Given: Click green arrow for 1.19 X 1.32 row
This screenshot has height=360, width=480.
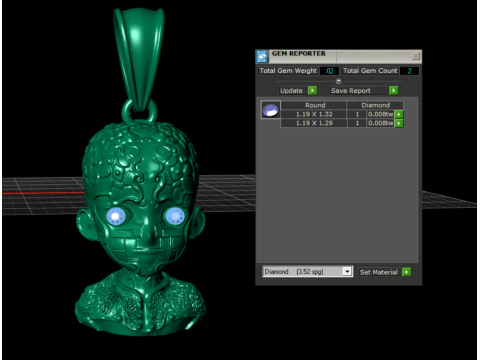Looking at the screenshot, I should pos(399,114).
